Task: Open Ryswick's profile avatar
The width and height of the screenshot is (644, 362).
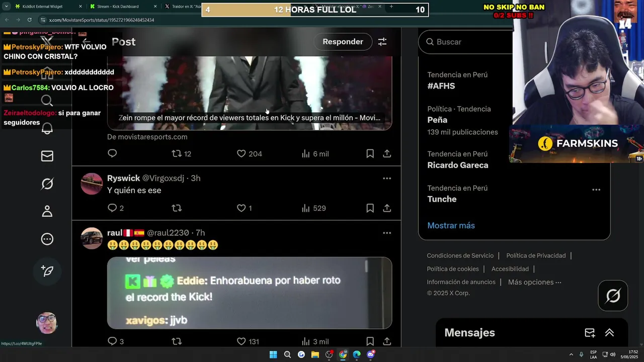Action: click(92, 184)
